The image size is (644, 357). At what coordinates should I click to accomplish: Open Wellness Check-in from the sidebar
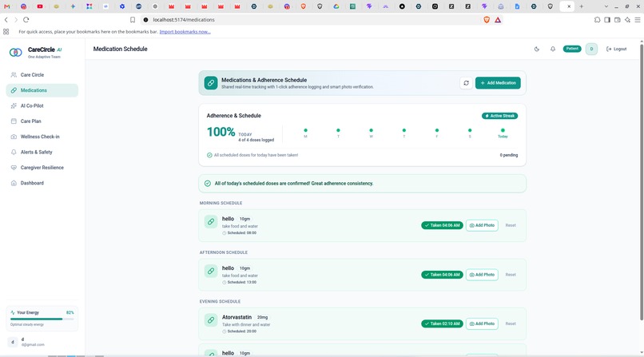pyautogui.click(x=42, y=137)
